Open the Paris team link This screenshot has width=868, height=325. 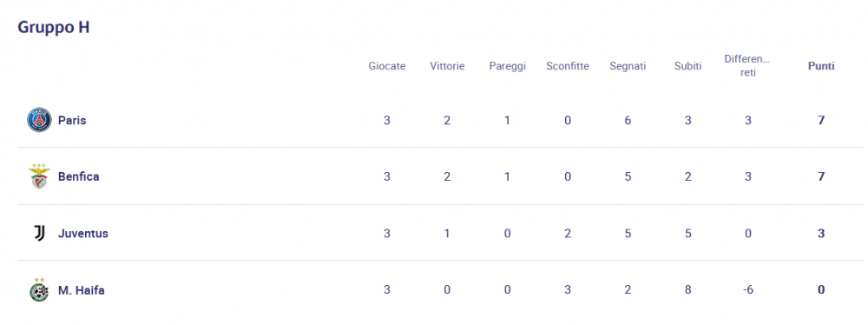tap(72, 120)
